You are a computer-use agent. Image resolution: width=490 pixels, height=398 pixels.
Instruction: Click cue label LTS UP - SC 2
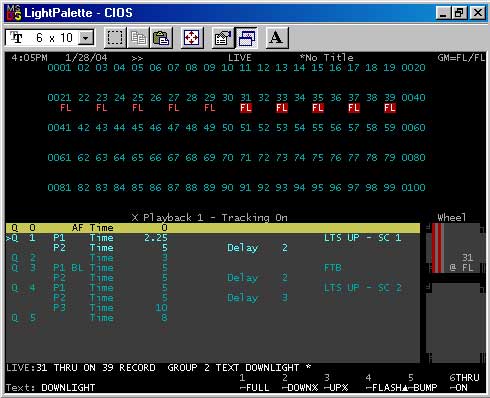(x=362, y=288)
